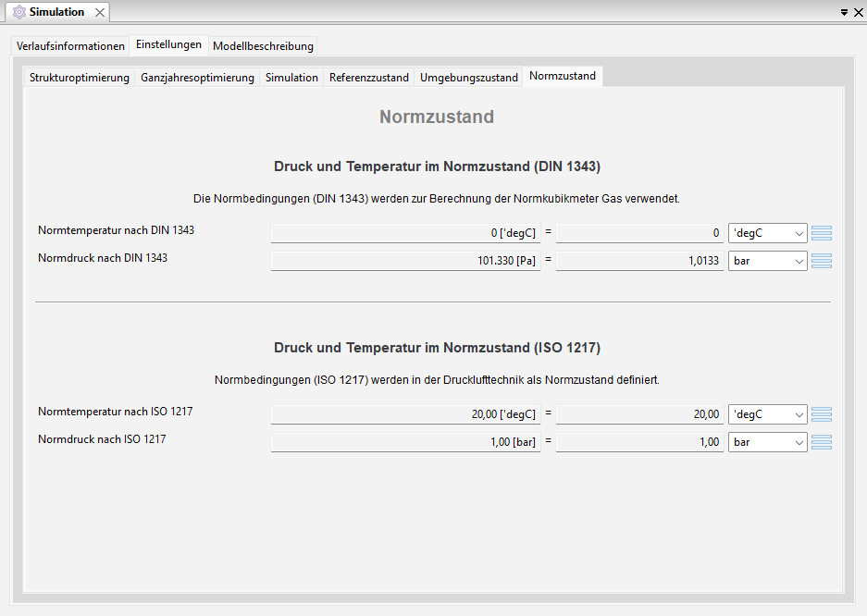Open the Modellbeschreibung tab
This screenshot has height=616, width=867.
pos(264,45)
